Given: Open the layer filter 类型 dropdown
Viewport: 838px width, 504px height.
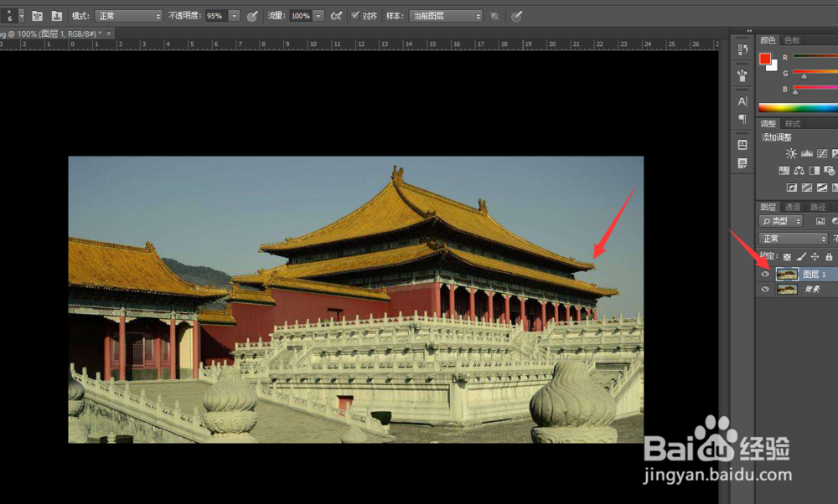Looking at the screenshot, I should (x=781, y=221).
